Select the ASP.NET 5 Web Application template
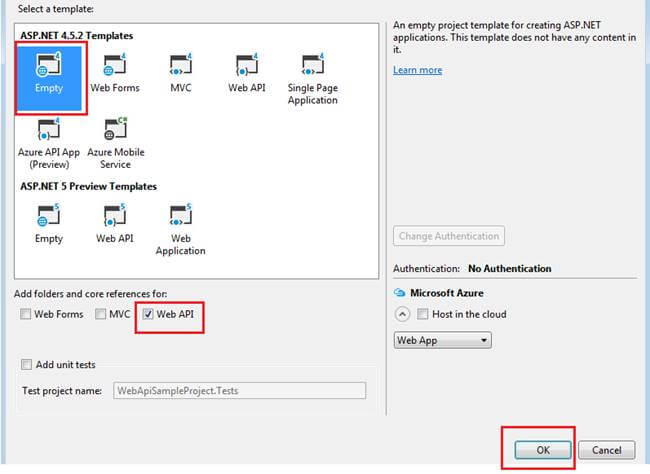The image size is (650, 474). pos(181,230)
